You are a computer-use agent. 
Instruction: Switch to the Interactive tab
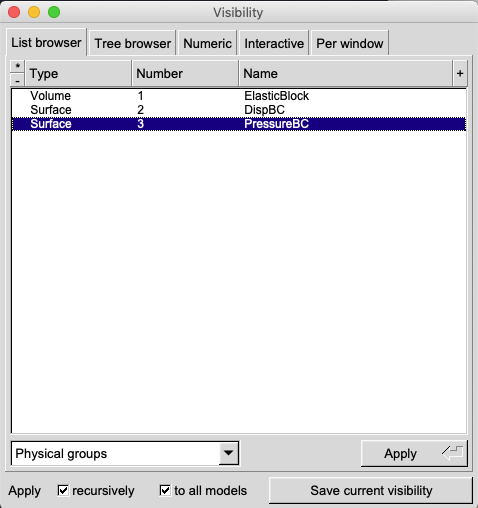274,43
